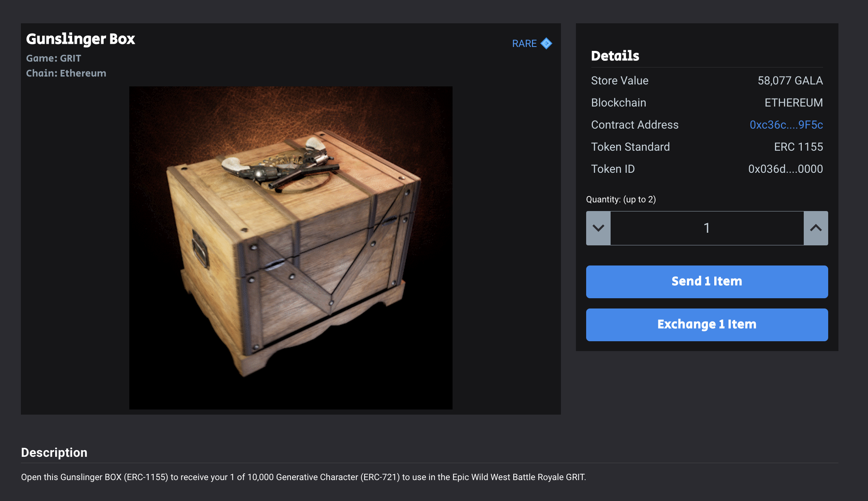
Task: Click the description text about Generative Character
Action: (x=304, y=477)
